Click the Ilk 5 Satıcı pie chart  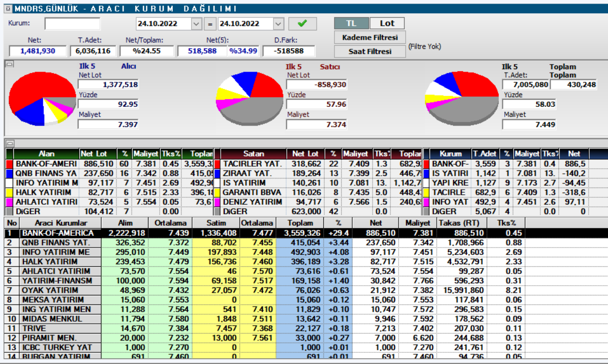pyautogui.click(x=250, y=99)
